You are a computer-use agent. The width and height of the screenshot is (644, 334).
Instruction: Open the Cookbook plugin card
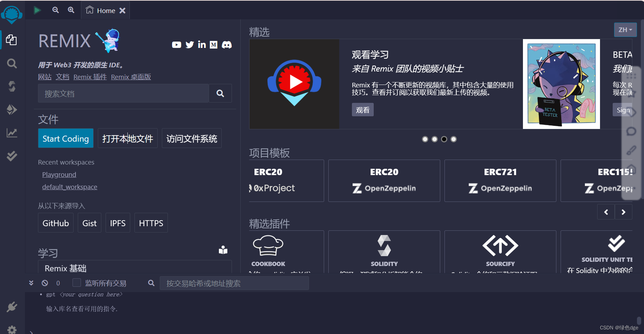[286, 252]
